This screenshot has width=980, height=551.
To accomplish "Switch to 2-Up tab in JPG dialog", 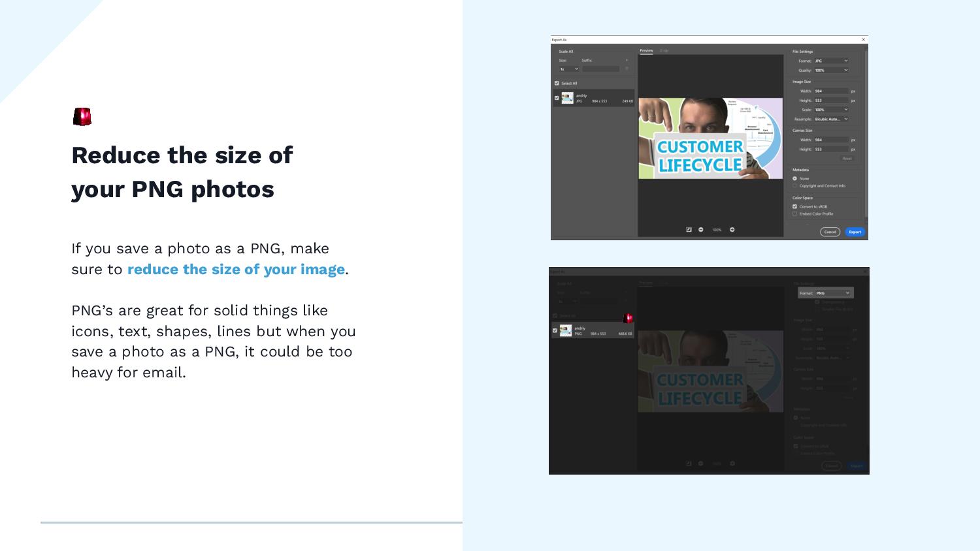I will tap(664, 50).
